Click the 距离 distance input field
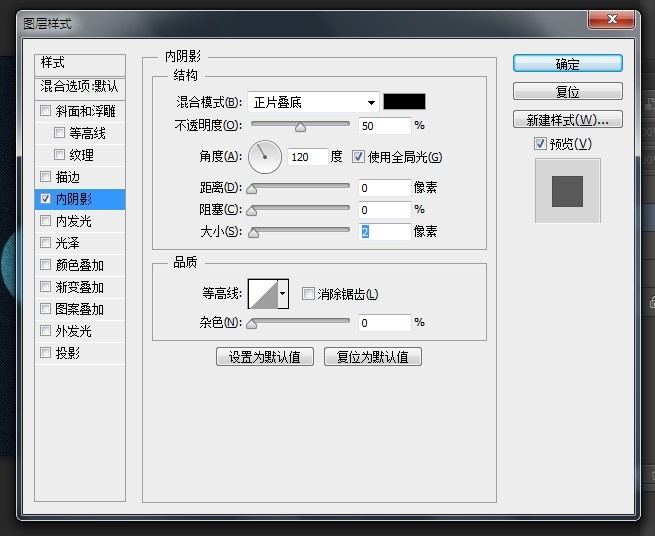Screen dimensions: 655x536 pyautogui.click(x=385, y=188)
